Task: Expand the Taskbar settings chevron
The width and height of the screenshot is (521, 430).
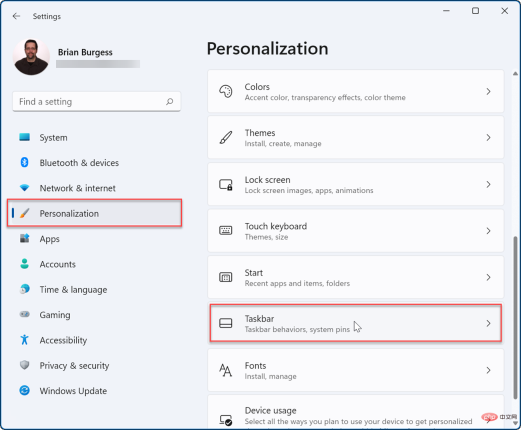Action: (x=488, y=323)
